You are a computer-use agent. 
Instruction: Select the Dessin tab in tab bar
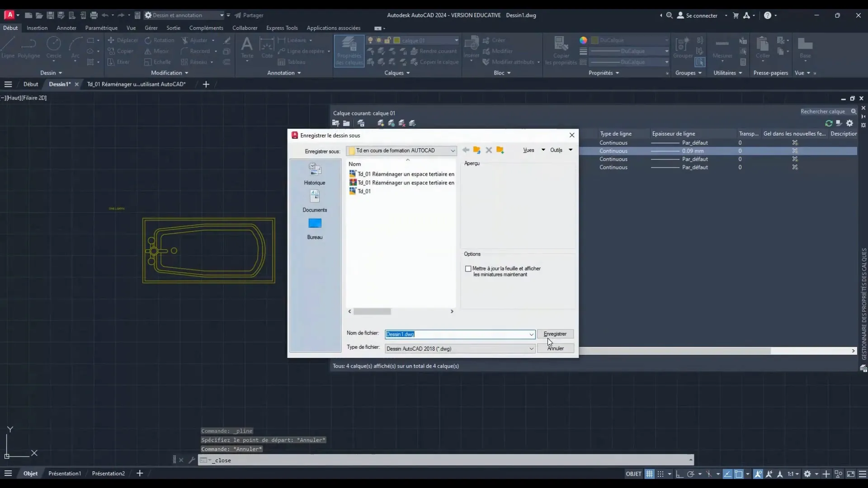(x=59, y=84)
